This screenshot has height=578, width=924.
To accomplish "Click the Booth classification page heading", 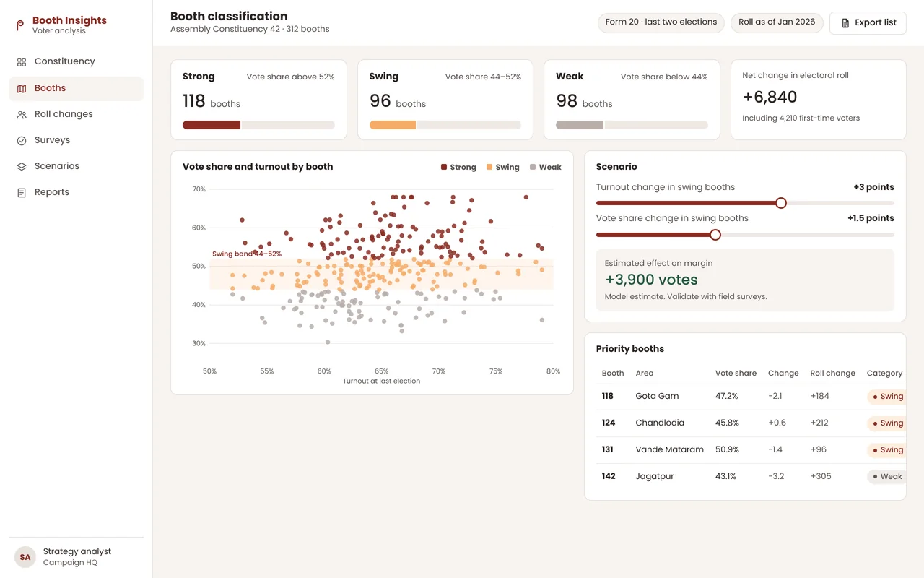I will 229,16.
